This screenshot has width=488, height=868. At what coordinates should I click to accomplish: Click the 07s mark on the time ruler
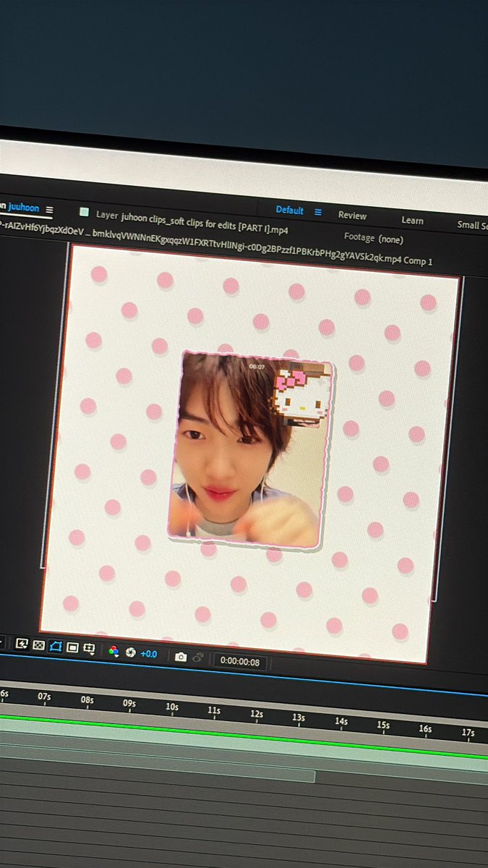click(x=45, y=697)
